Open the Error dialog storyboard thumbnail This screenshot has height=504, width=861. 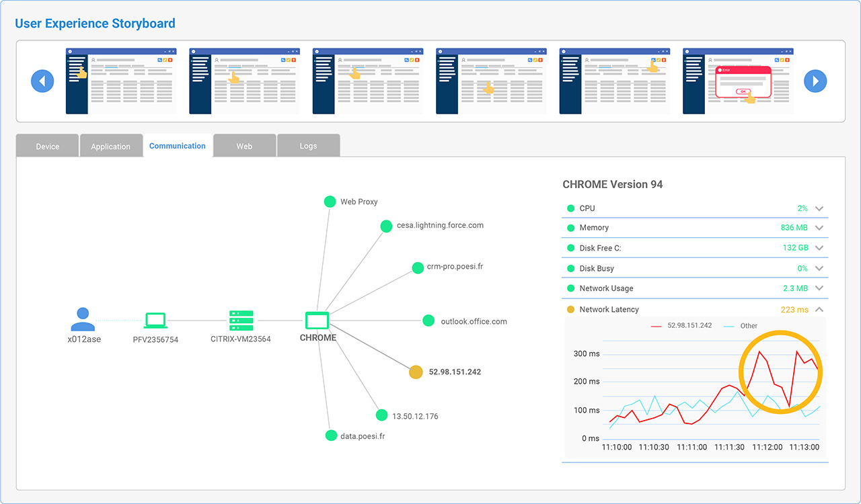pyautogui.click(x=738, y=81)
